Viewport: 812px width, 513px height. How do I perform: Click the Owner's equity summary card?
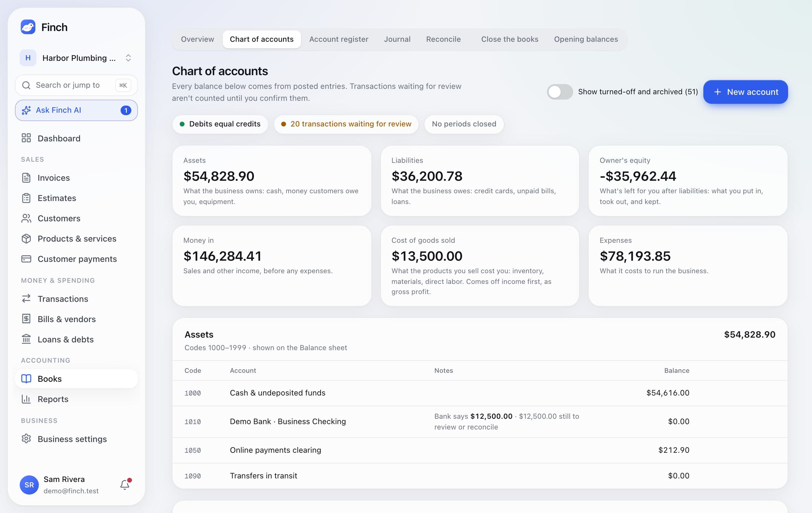688,180
